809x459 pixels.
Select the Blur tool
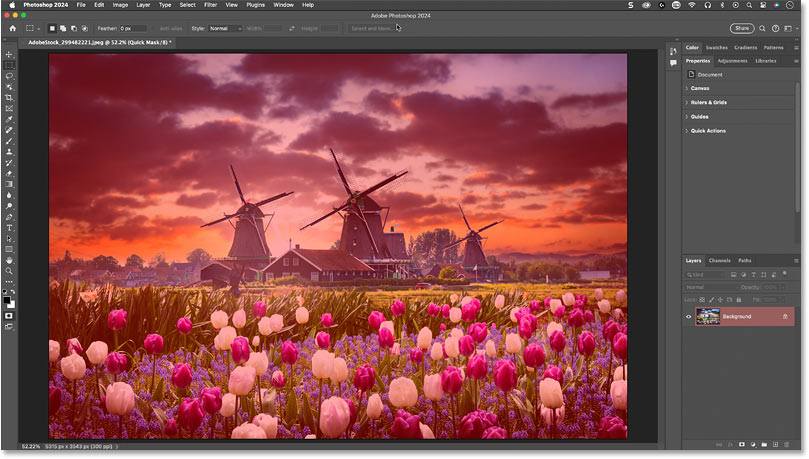point(9,195)
